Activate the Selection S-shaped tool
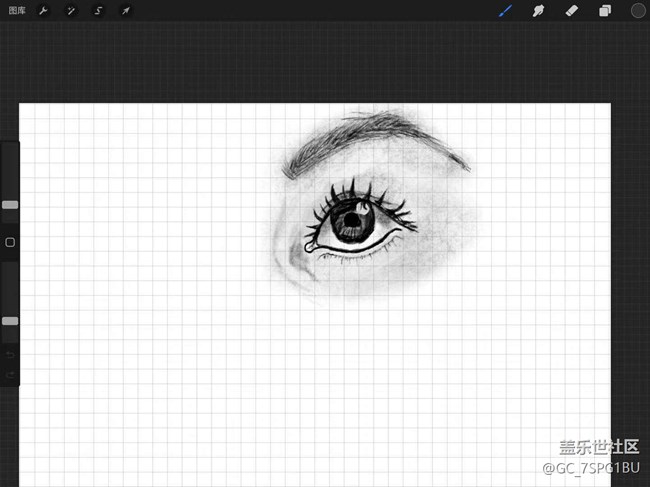The width and height of the screenshot is (650, 487). click(x=98, y=11)
